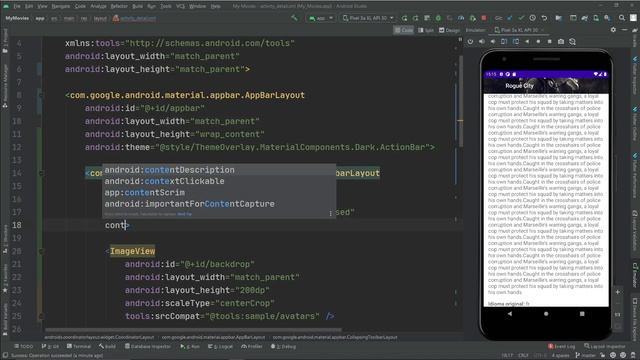Click the emulator zoom in plus button

coord(618,292)
